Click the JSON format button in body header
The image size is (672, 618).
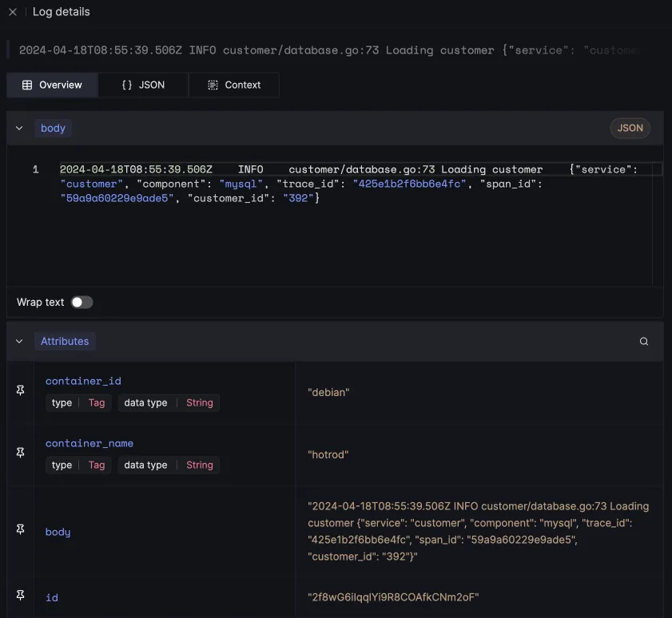pos(630,128)
